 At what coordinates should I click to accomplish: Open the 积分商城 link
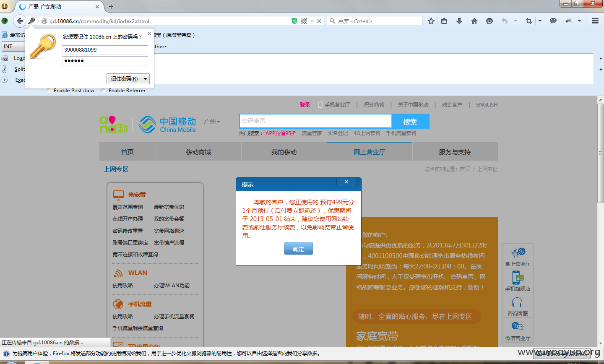pos(374,105)
